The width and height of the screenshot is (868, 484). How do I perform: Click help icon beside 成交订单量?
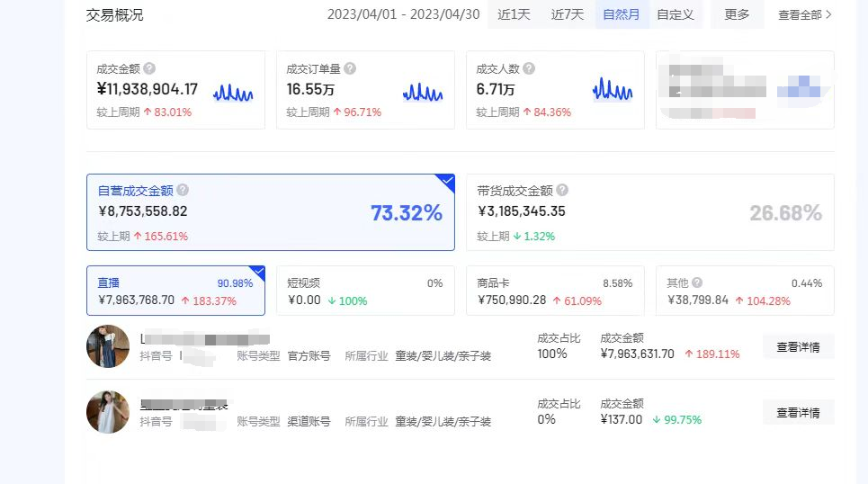pyautogui.click(x=350, y=68)
